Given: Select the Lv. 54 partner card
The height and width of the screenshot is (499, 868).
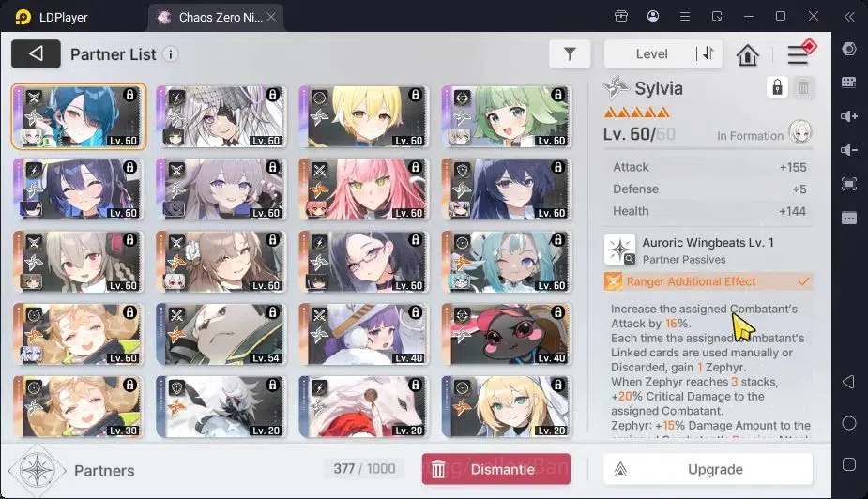Looking at the screenshot, I should coord(221,334).
